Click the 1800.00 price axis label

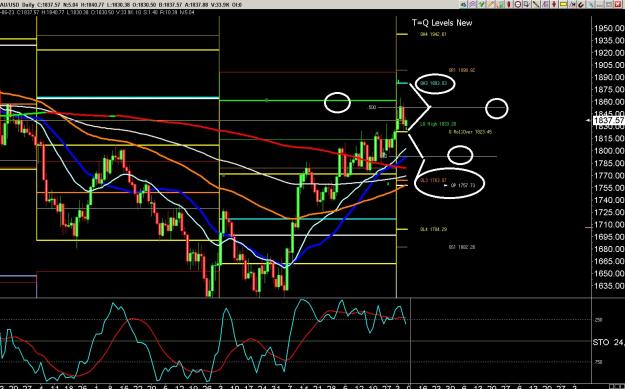click(609, 151)
